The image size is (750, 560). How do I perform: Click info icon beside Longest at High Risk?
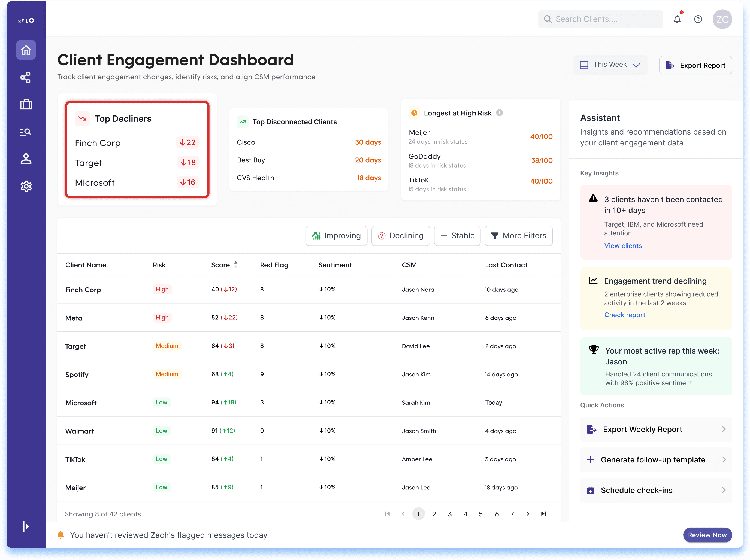click(x=499, y=113)
